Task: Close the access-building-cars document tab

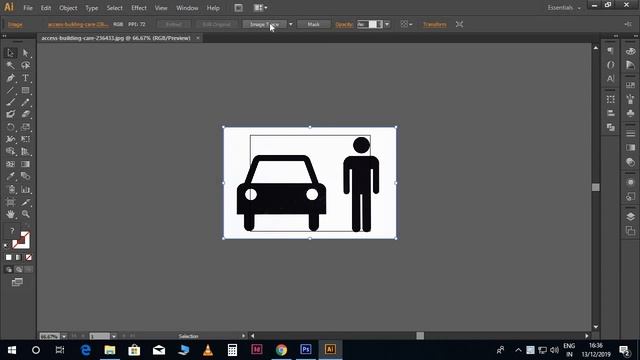Action: (198, 38)
